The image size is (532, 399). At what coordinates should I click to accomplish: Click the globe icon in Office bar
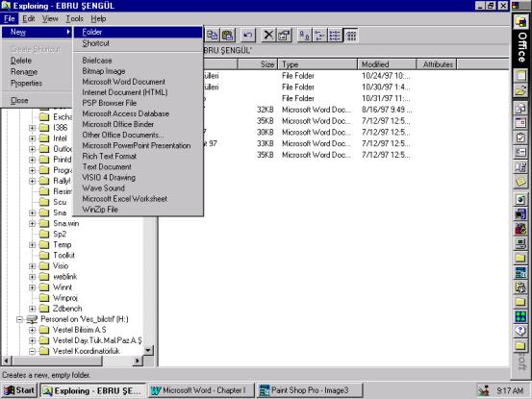(520, 199)
